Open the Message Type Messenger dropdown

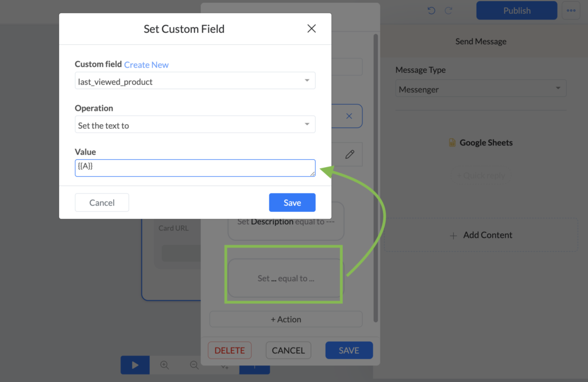(481, 89)
